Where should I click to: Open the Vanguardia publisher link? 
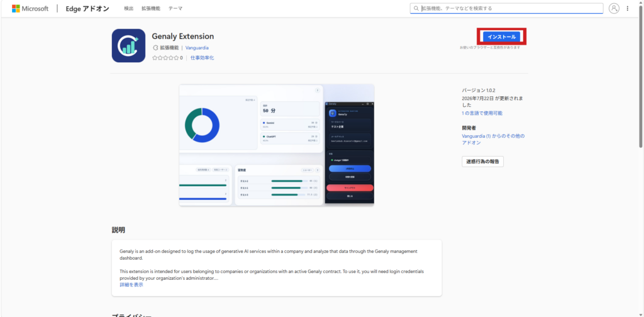point(197,48)
